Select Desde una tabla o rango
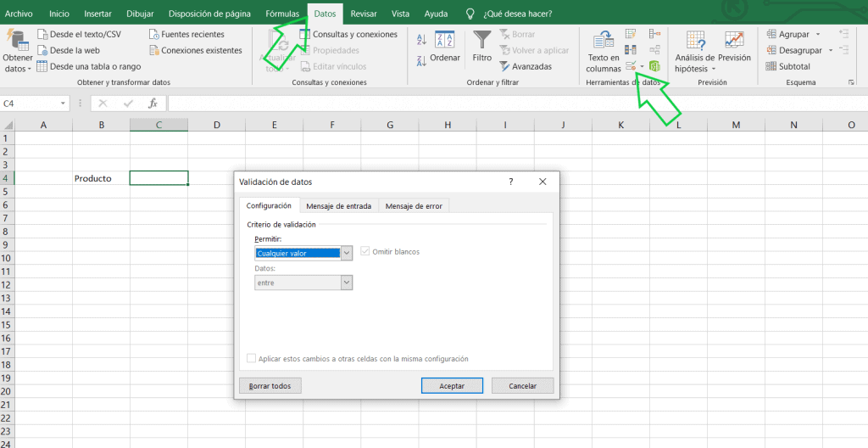 89,66
